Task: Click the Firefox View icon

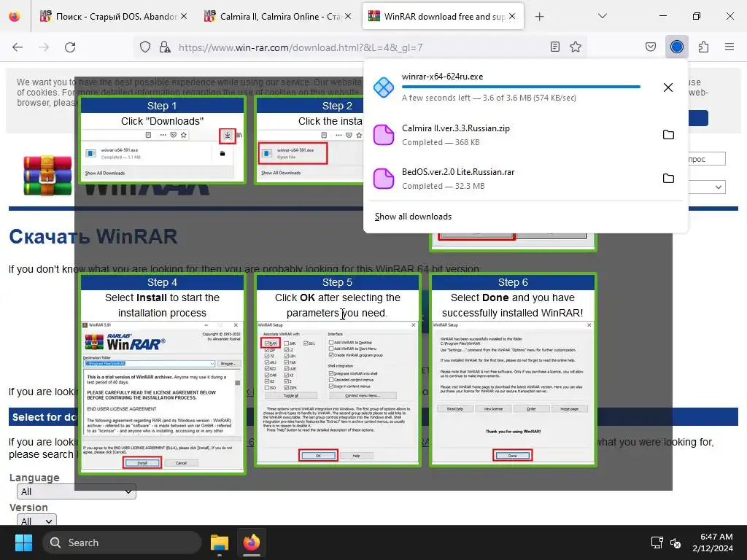Action: pyautogui.click(x=15, y=16)
